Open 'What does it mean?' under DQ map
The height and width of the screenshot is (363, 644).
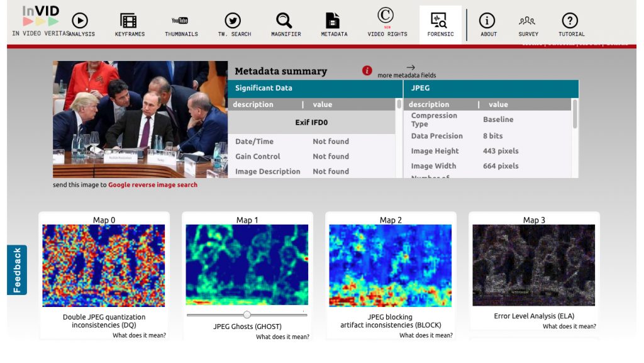139,335
